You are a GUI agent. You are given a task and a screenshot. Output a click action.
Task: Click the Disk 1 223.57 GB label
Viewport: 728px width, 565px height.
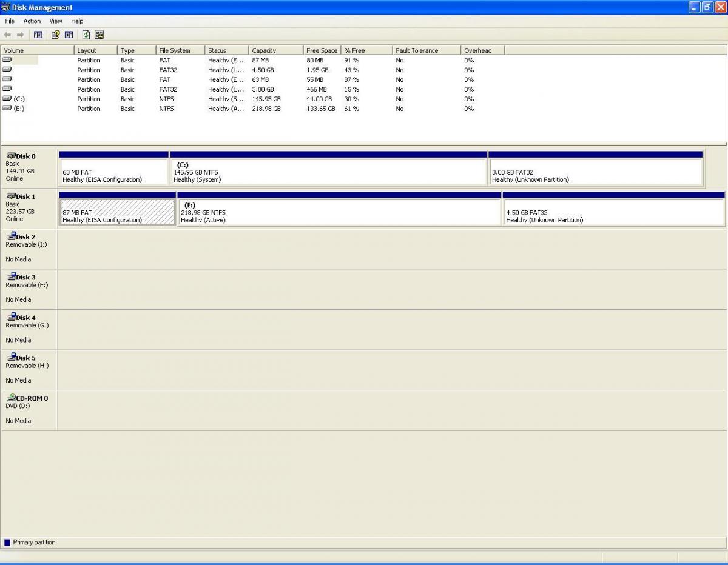(20, 212)
